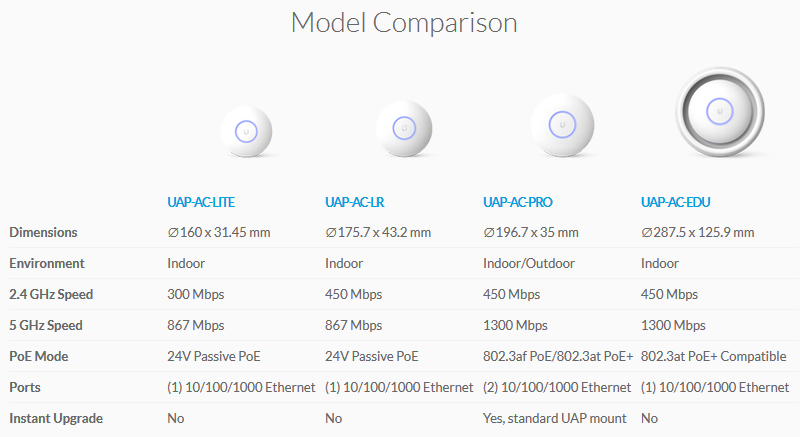Image resolution: width=800 pixels, height=437 pixels.
Task: Select the Instant Upgrade row label
Action: click(56, 419)
